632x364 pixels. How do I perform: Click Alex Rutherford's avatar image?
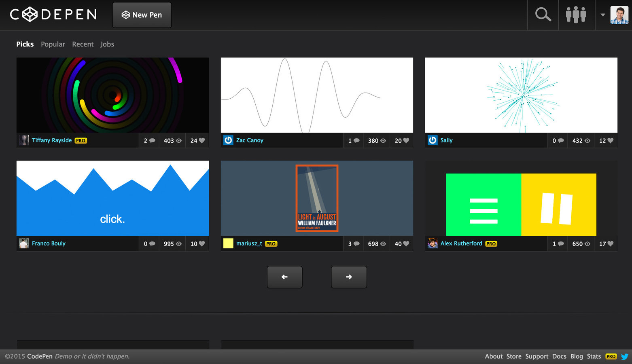coord(433,243)
